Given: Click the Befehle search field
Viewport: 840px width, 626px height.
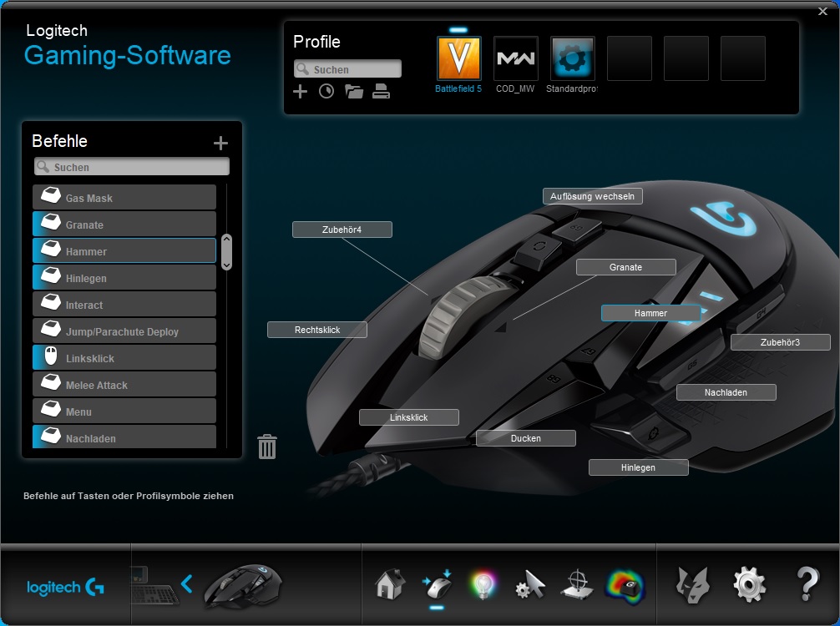Looking at the screenshot, I should [132, 167].
